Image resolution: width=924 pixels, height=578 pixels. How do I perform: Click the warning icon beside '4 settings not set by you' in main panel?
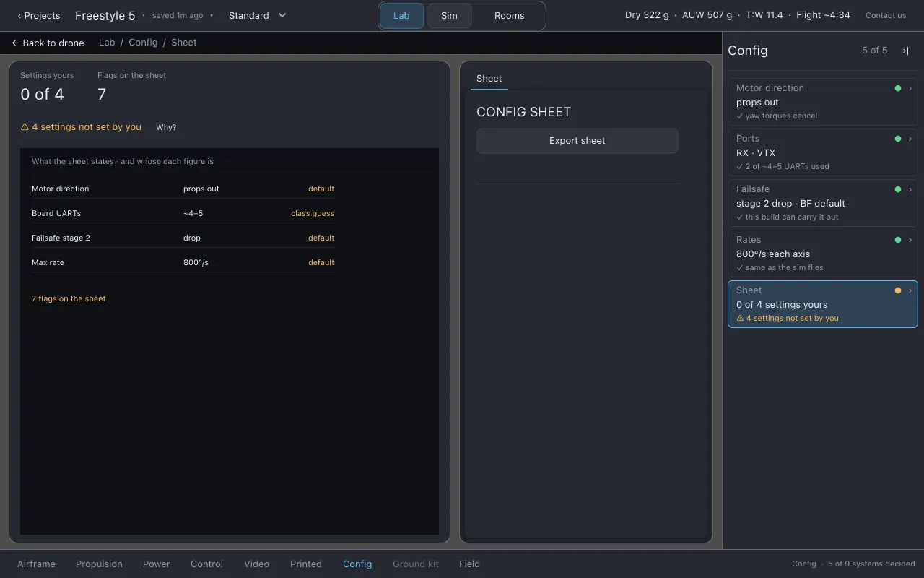[x=25, y=127]
